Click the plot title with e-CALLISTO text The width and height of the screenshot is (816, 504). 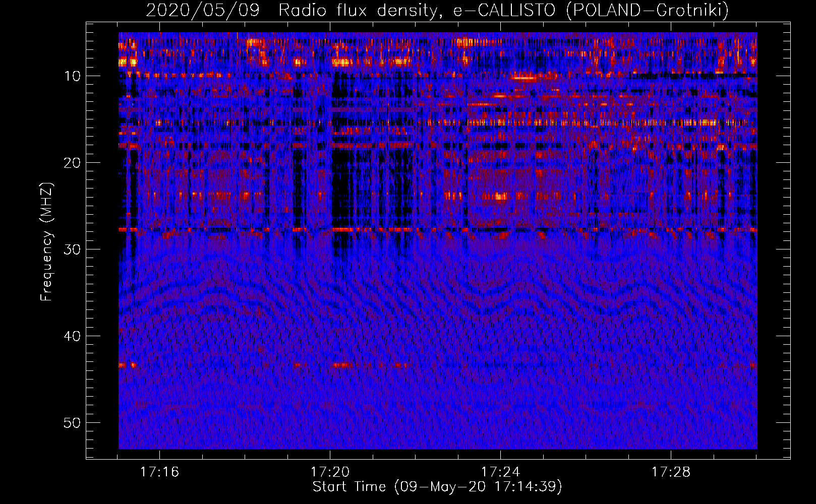click(x=437, y=10)
